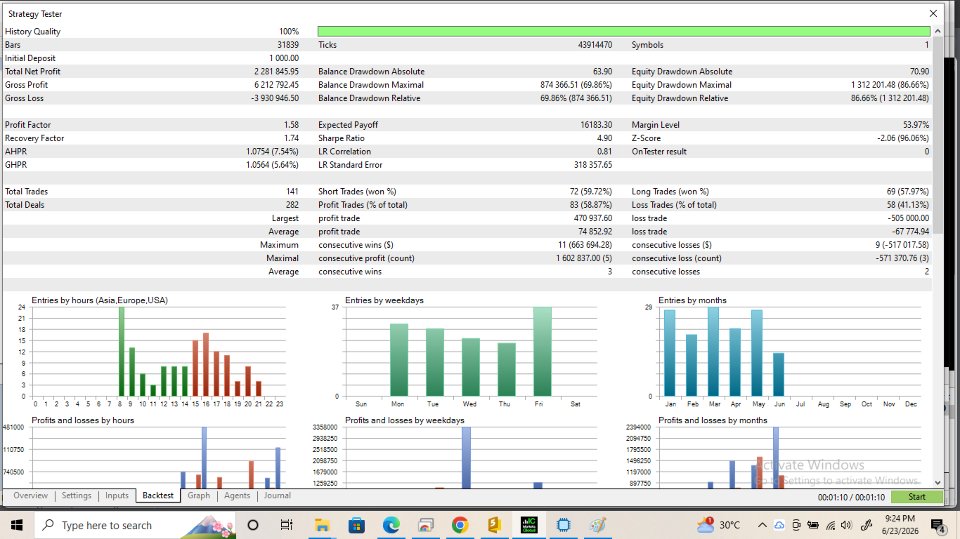Show hidden system tray icons
The image size is (960, 539).
(762, 525)
